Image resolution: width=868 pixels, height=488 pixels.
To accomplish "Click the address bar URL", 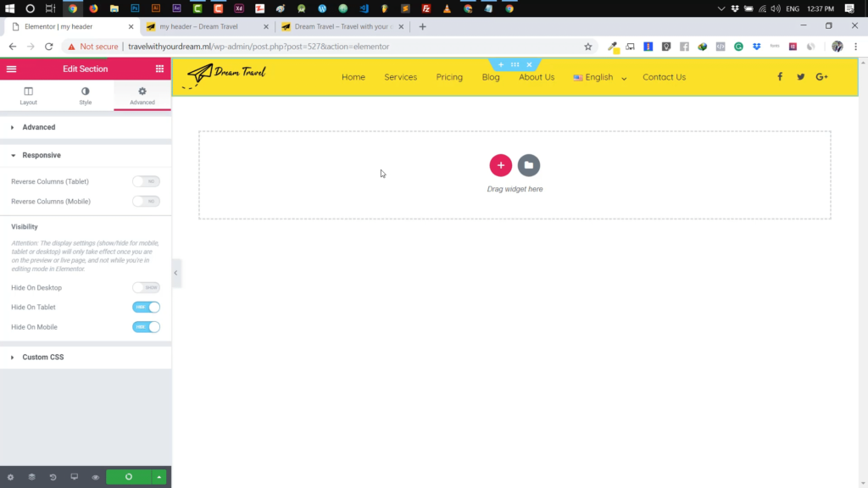I will (x=259, y=47).
